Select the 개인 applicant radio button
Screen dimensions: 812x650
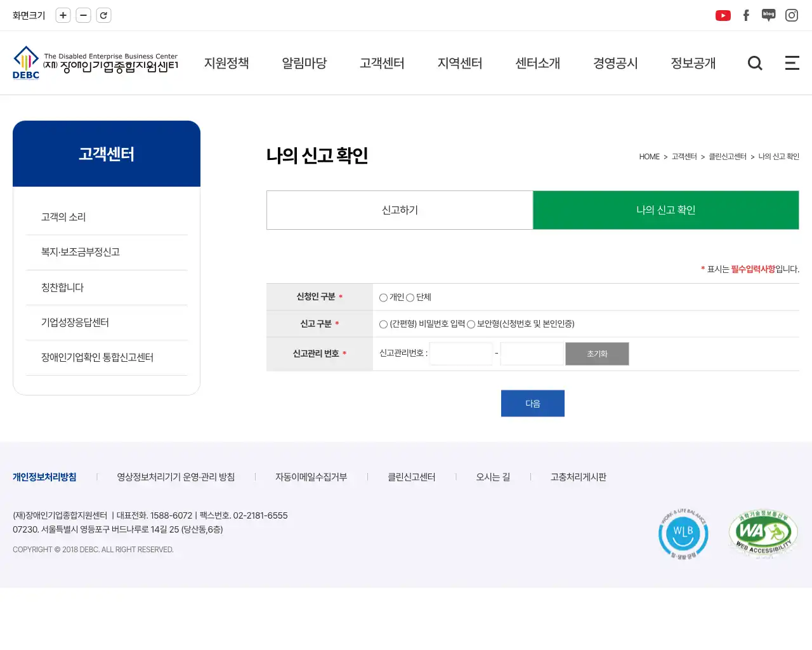[383, 298]
